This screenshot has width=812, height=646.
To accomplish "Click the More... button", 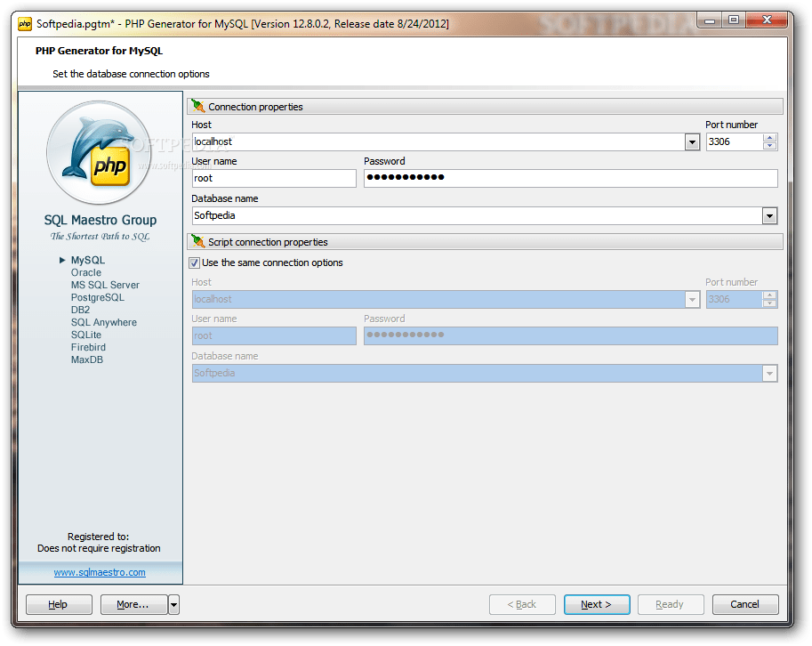I will pyautogui.click(x=133, y=604).
